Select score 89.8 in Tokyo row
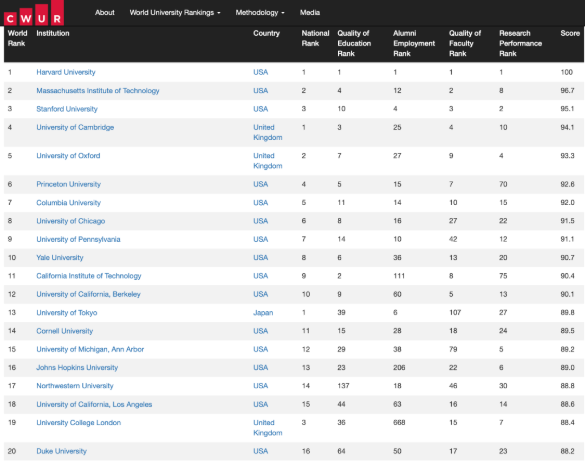 [567, 313]
